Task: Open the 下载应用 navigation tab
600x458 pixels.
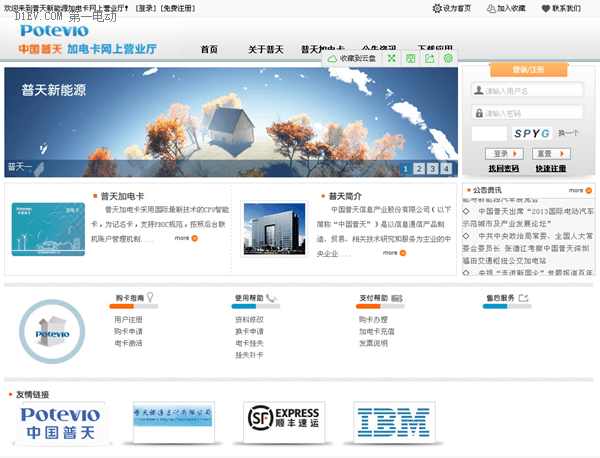Action: coord(435,48)
